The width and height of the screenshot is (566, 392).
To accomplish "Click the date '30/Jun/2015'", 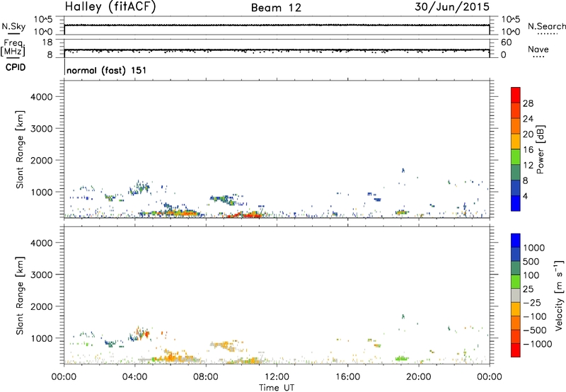I will (x=452, y=6).
